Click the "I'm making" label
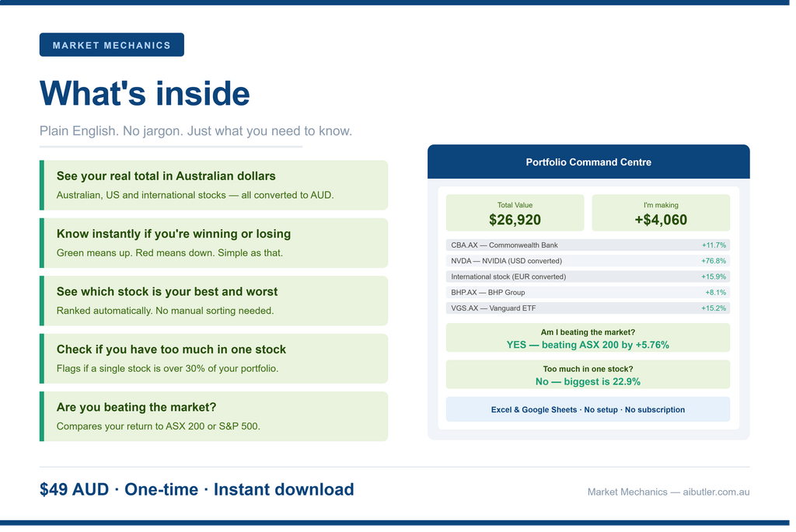Screen dimensions: 796x532 click(x=661, y=205)
